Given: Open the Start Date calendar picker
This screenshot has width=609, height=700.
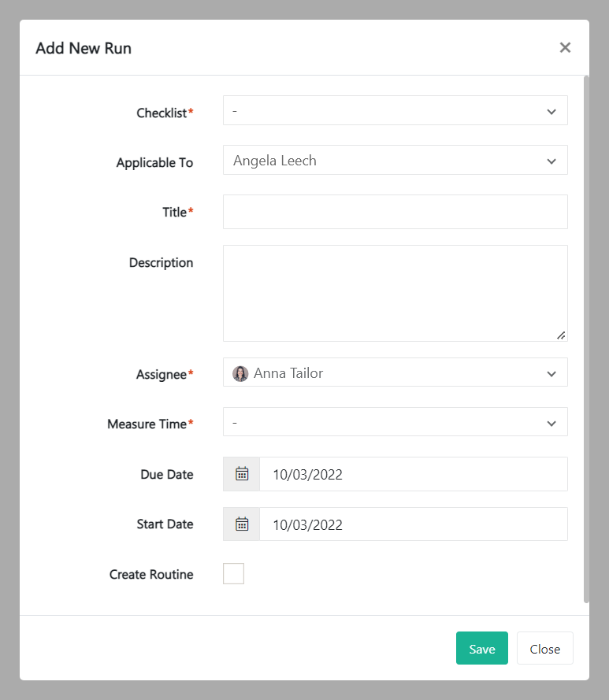Looking at the screenshot, I should [240, 524].
